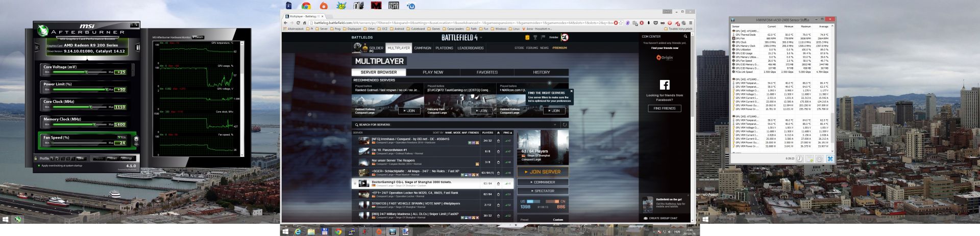Open the Chrome desktop shortcut icon
Image resolution: width=980 pixels, height=236 pixels.
click(306, 6)
